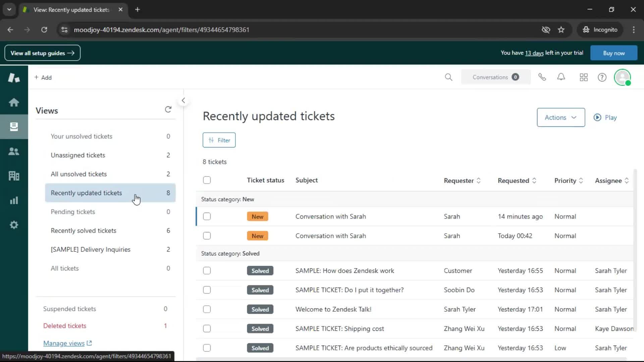The image size is (644, 362).
Task: Click the Play button
Action: pyautogui.click(x=605, y=117)
